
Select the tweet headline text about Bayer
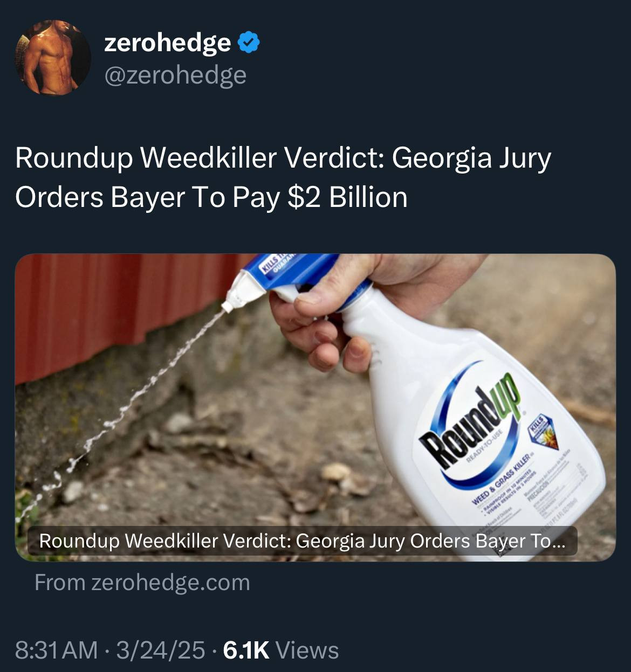tap(283, 177)
